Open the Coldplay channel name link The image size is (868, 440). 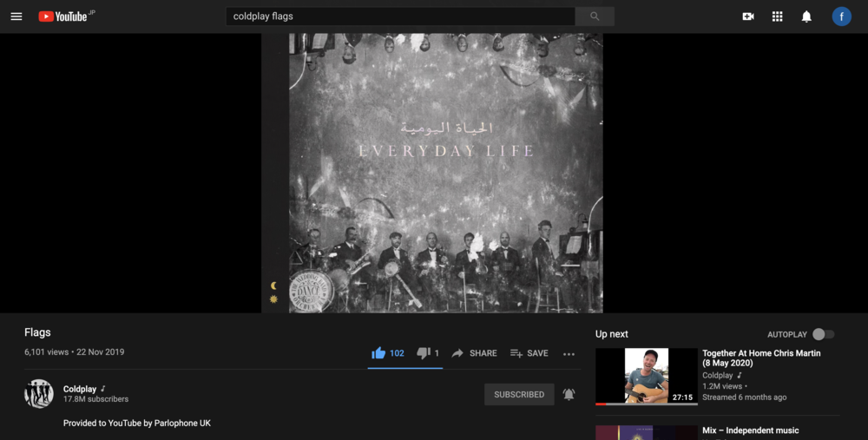pyautogui.click(x=80, y=389)
